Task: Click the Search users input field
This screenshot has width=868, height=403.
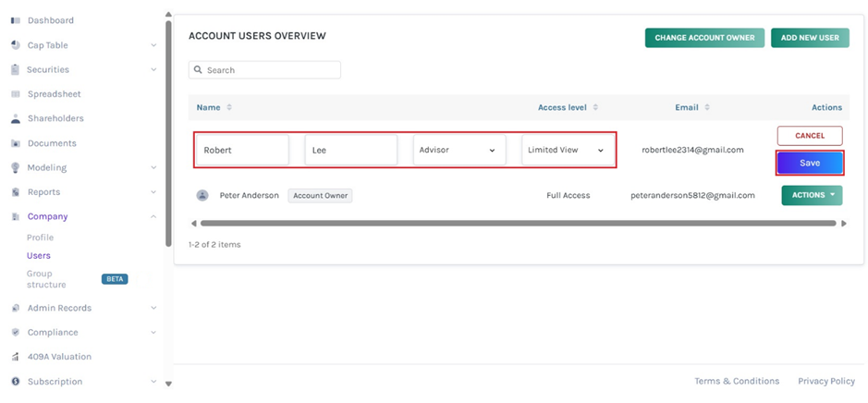Action: tap(264, 70)
